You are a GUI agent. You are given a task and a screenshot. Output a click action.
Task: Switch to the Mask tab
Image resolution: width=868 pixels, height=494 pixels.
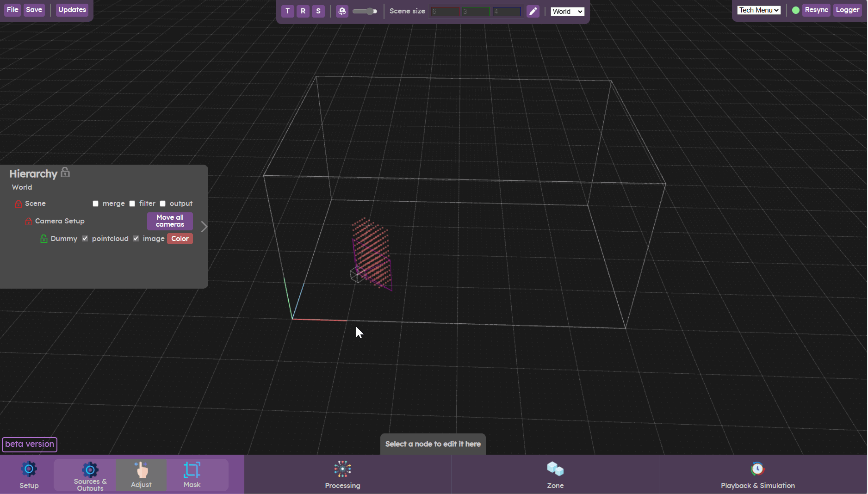pos(192,475)
